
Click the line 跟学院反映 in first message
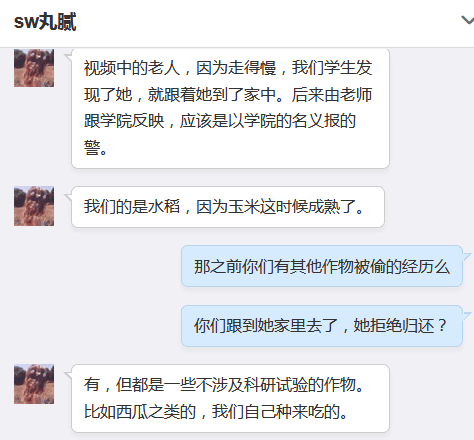[x=220, y=121]
